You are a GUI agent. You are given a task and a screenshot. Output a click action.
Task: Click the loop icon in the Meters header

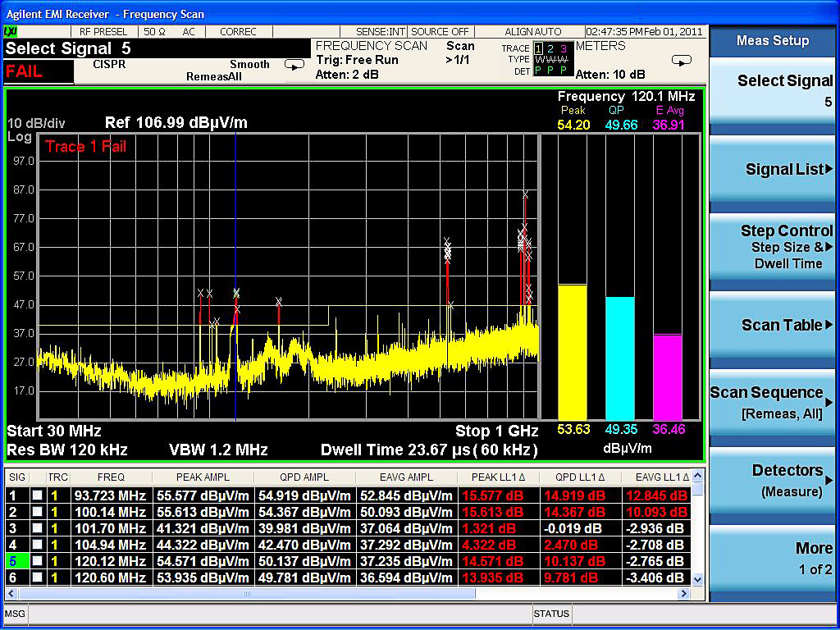pyautogui.click(x=681, y=60)
